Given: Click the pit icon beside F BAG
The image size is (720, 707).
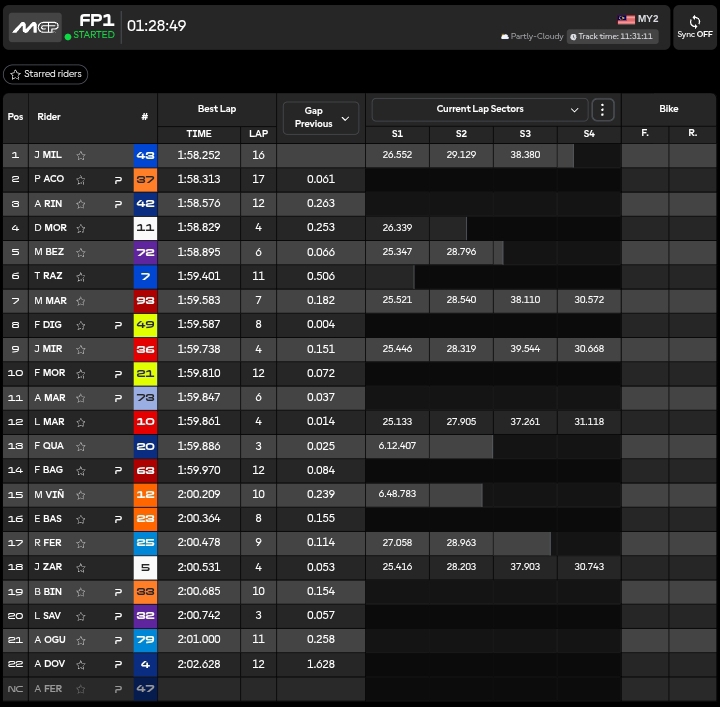Looking at the screenshot, I should (x=118, y=470).
